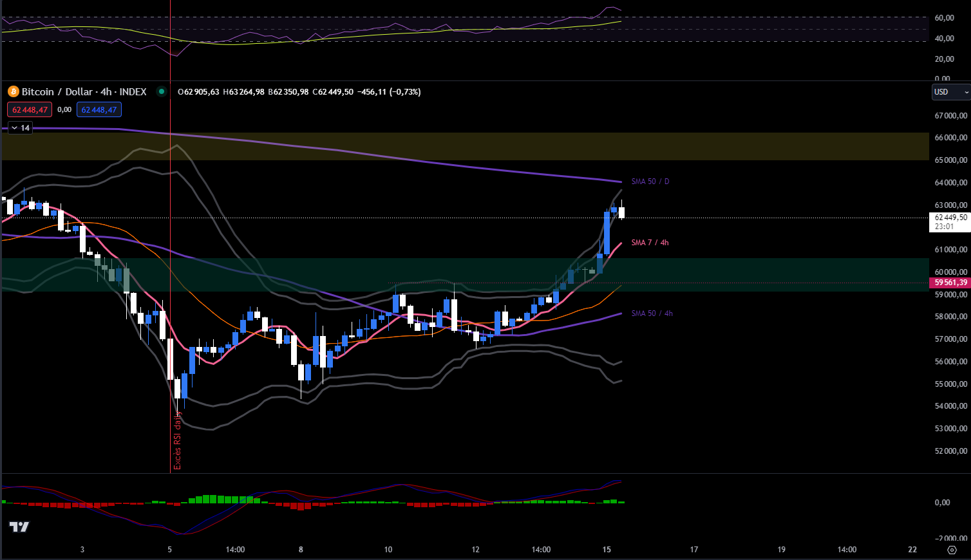Select the SMA 50 / 4h label
Screen dimensions: 971x560
pyautogui.click(x=650, y=313)
